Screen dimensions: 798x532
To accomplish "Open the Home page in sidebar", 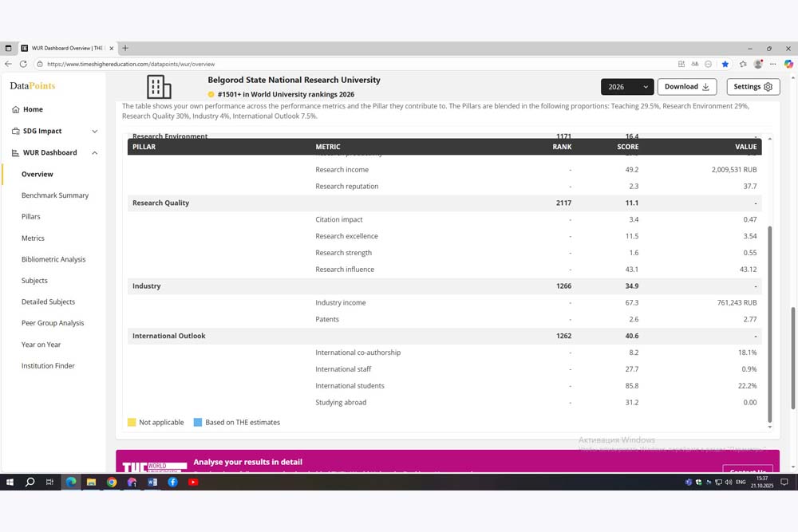I will pos(33,109).
